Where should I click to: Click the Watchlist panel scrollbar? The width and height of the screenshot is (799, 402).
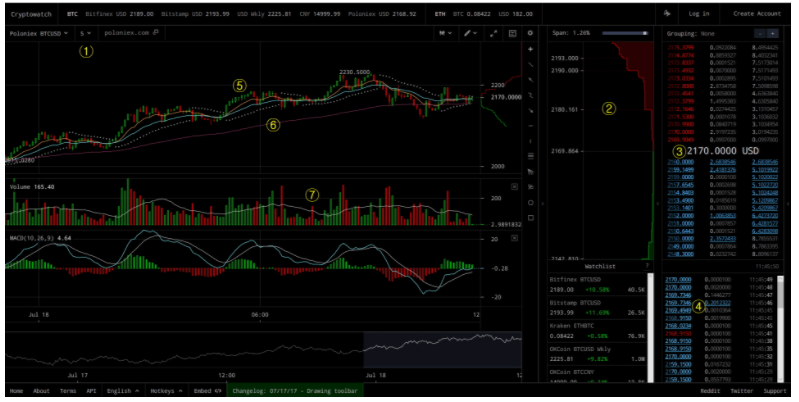click(x=650, y=328)
